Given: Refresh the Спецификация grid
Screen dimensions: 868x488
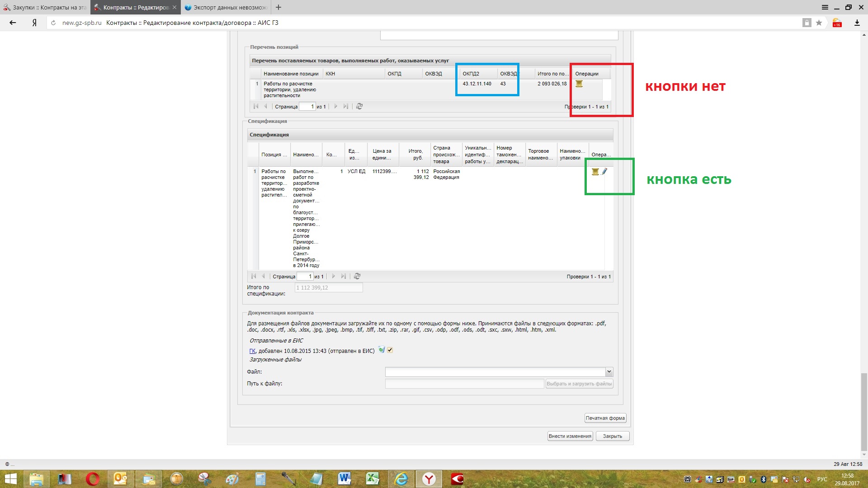Looking at the screenshot, I should [x=357, y=276].
